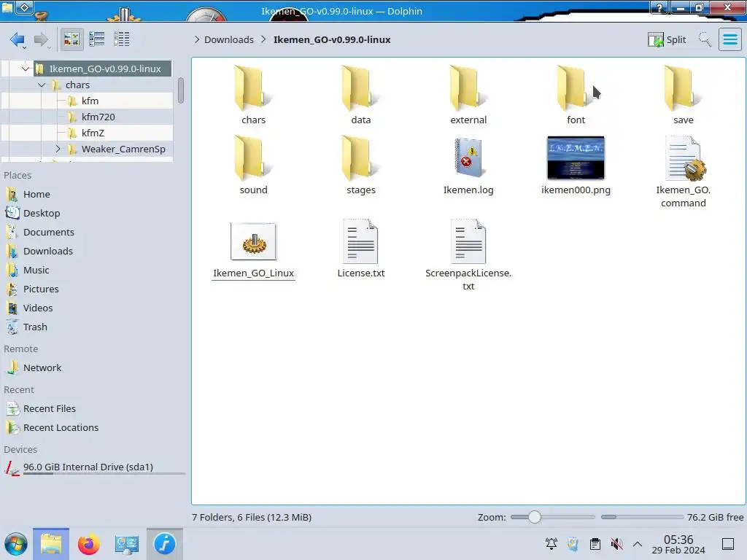Click the free disk space bar
This screenshot has height=560, width=747.
click(642, 517)
